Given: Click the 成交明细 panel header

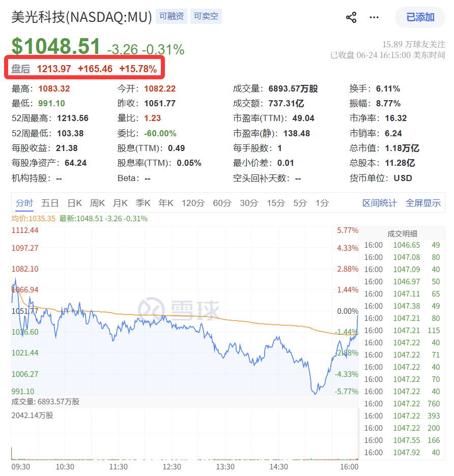Looking at the screenshot, I should click(402, 234).
